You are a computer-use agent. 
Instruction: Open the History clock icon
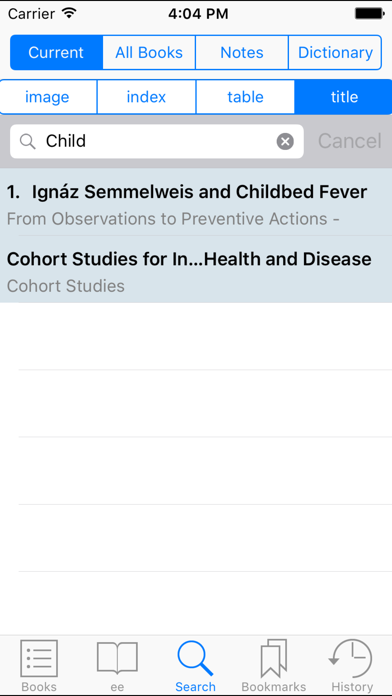[x=352, y=658]
